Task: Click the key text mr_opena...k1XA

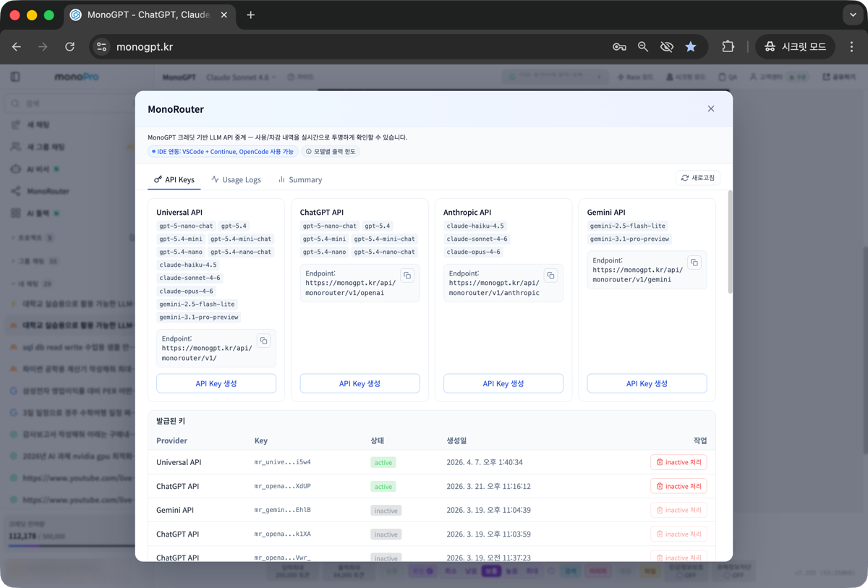Action: click(x=283, y=534)
